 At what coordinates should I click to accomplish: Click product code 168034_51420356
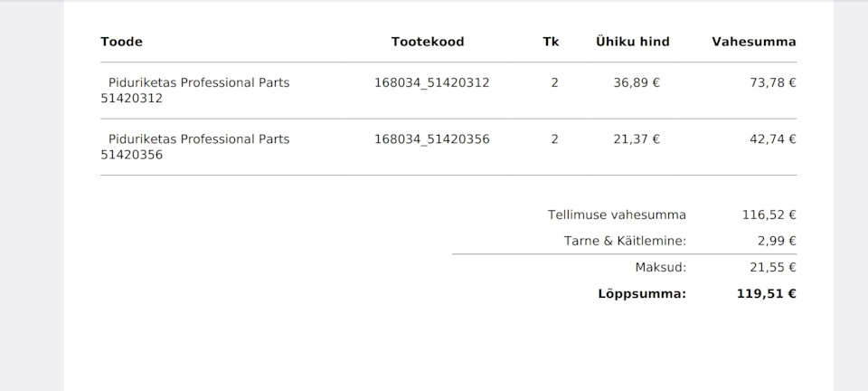click(x=431, y=139)
